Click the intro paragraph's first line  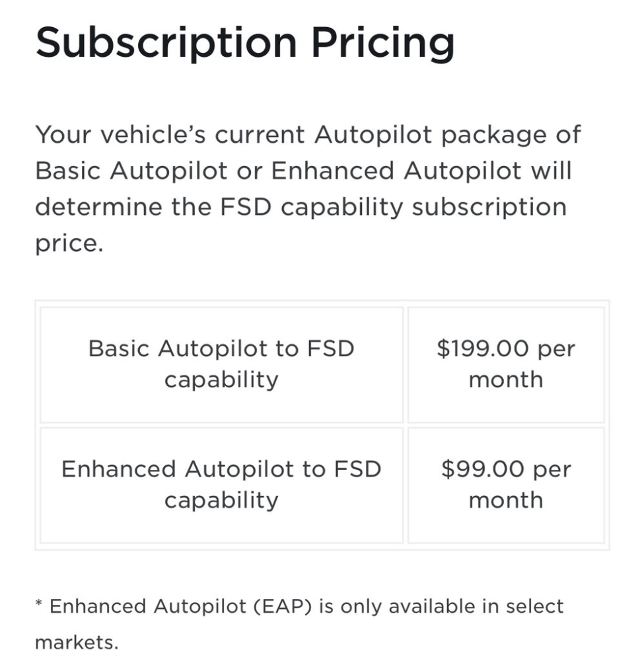[308, 135]
